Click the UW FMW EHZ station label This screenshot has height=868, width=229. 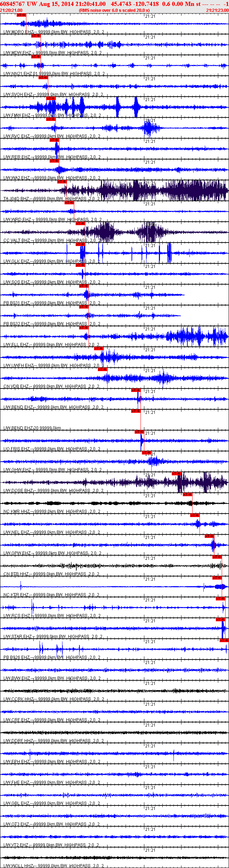pyautogui.click(x=52, y=115)
